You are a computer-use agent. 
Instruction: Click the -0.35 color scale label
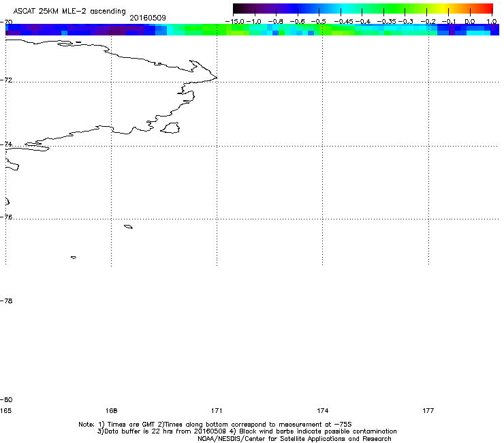pyautogui.click(x=387, y=22)
